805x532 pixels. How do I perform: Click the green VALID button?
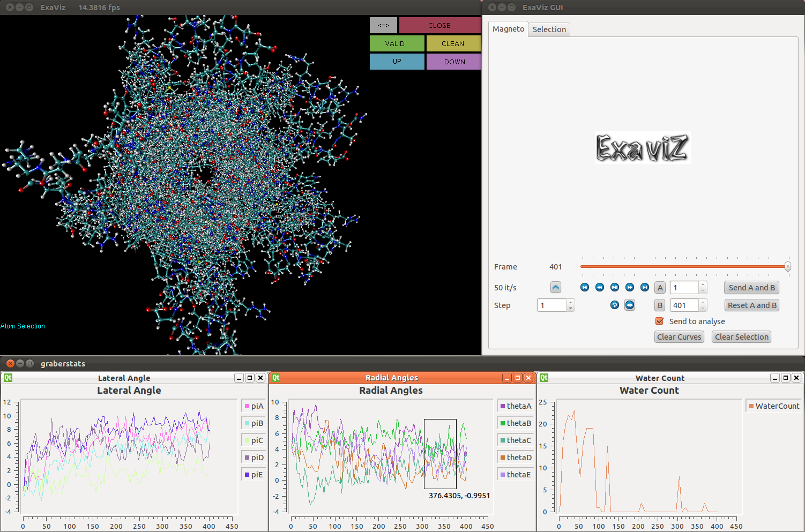click(397, 43)
